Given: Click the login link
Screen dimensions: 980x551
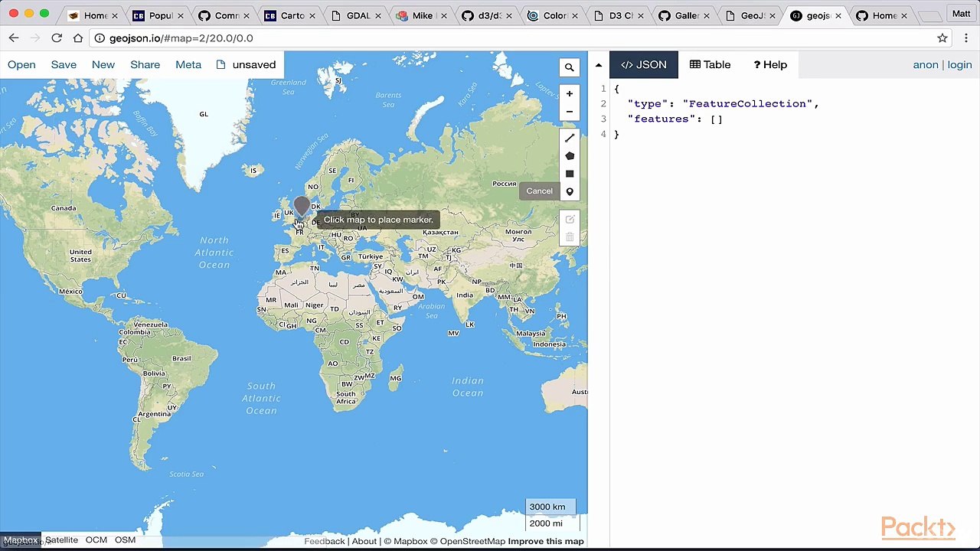Looking at the screenshot, I should [959, 65].
